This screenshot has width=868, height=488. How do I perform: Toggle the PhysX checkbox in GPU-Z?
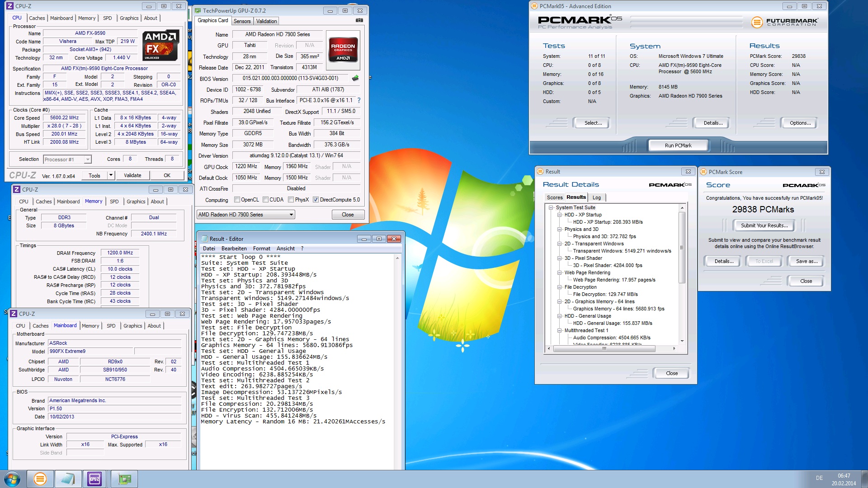tap(291, 200)
